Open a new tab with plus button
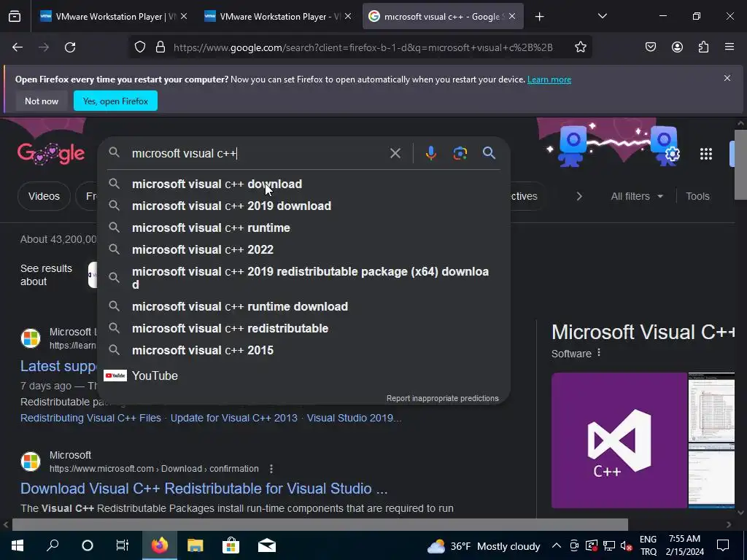Screen dimensions: 747x560 pyautogui.click(x=539, y=17)
